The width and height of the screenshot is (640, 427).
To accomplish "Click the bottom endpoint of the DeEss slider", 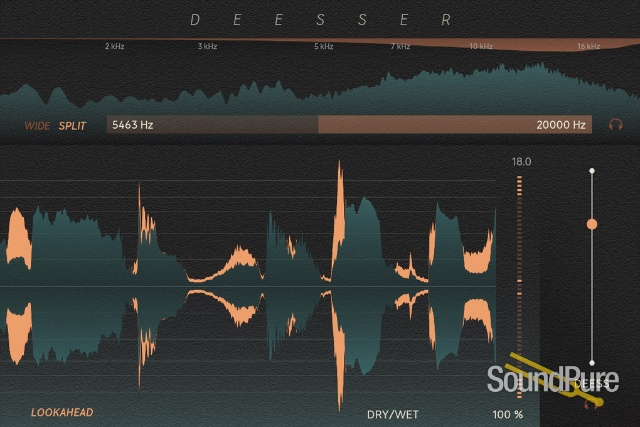I will coord(592,363).
